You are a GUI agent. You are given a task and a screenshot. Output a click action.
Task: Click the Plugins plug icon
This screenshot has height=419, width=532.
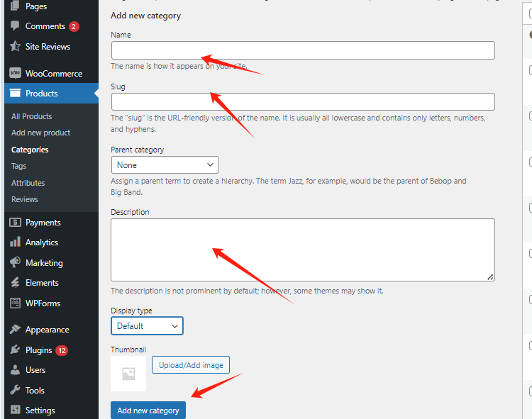[15, 350]
